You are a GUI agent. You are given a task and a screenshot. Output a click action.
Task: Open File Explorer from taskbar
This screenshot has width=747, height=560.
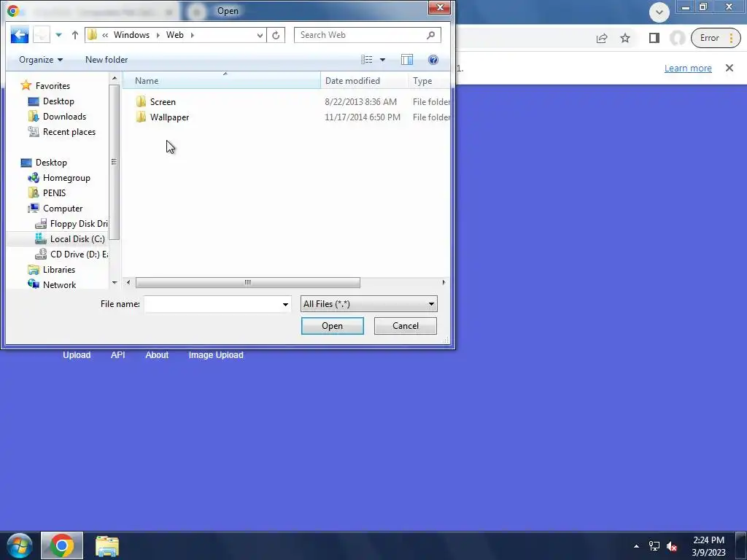[x=107, y=545]
